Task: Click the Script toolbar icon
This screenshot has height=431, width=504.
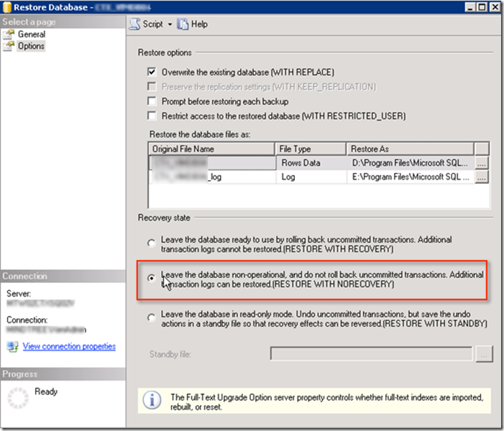Action: tap(134, 24)
